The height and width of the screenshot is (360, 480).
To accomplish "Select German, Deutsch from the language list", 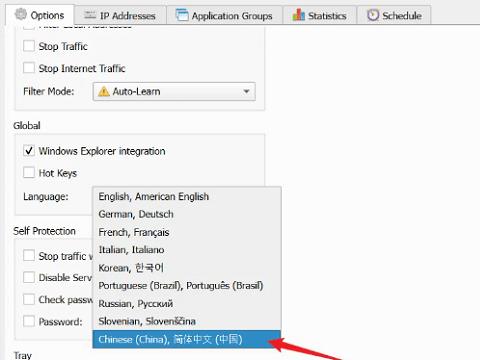I will click(x=187, y=214).
